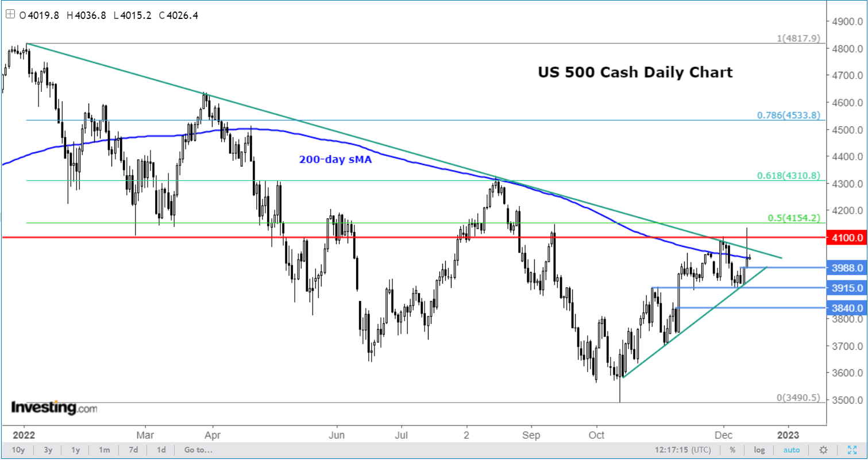Screen dimensions: 868x460
Task: Click the 4100.0 red price label
Action: 846,237
